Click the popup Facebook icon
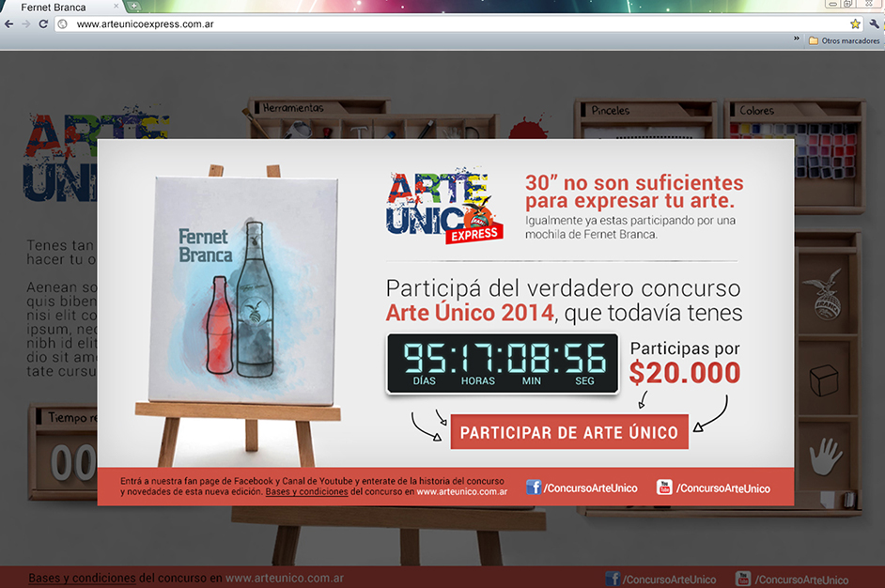Screen dimensions: 885x588 (534, 487)
